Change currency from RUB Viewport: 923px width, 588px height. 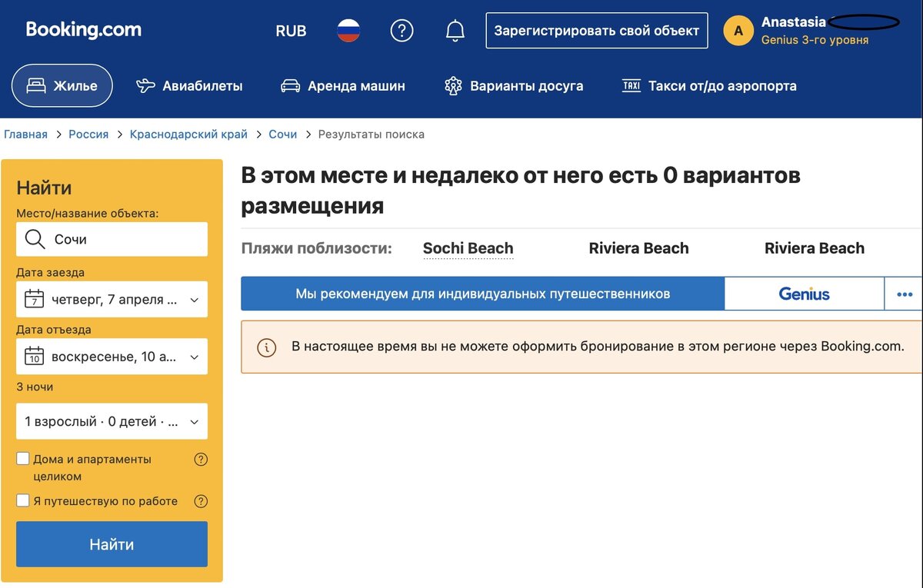291,31
